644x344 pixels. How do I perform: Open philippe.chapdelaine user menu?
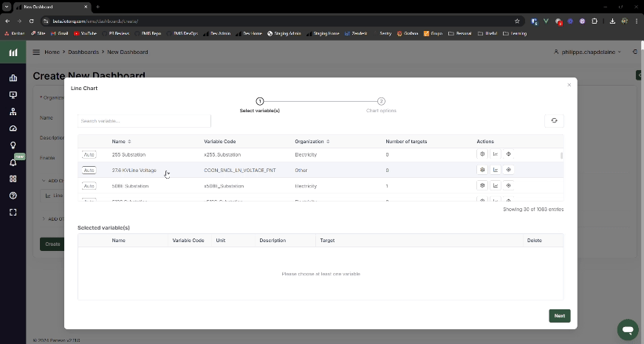587,52
